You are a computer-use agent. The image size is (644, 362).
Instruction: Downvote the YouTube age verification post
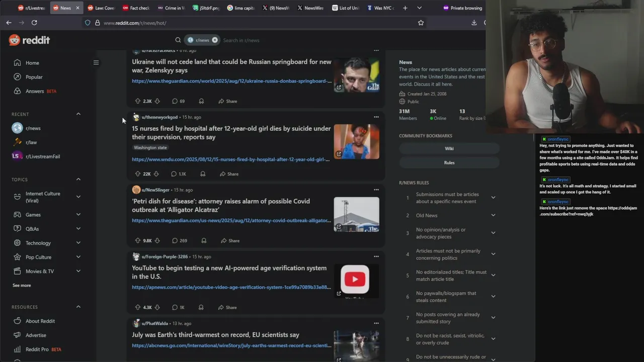[x=157, y=307]
